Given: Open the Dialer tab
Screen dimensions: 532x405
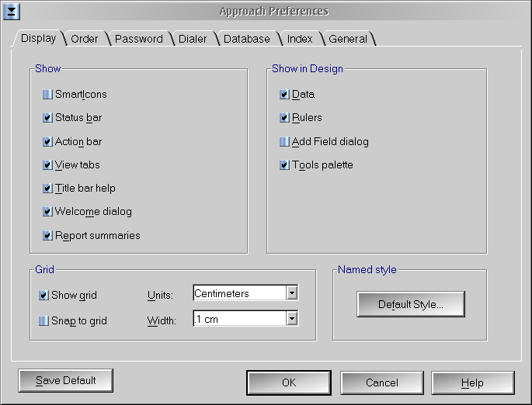Looking at the screenshot, I should [193, 39].
